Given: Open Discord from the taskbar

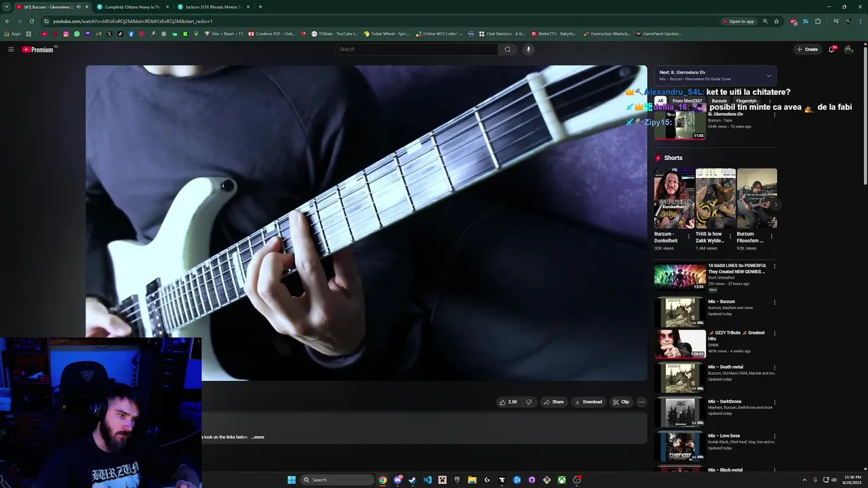Looking at the screenshot, I should [x=397, y=480].
